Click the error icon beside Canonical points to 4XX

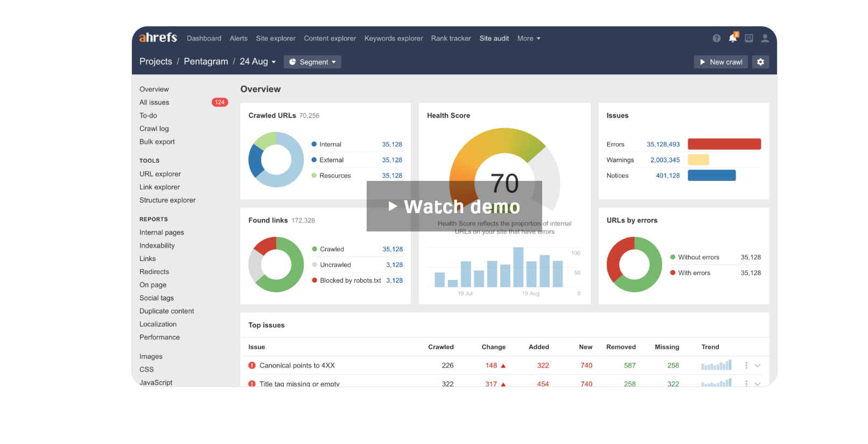pyautogui.click(x=252, y=365)
